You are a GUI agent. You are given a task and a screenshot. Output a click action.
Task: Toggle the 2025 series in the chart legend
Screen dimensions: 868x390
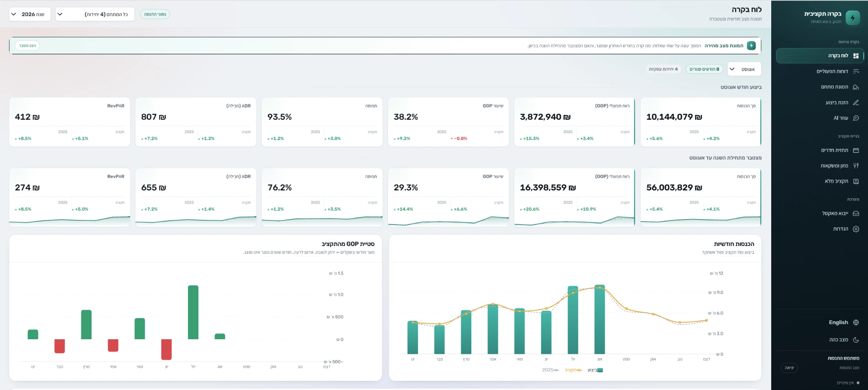[x=550, y=370]
